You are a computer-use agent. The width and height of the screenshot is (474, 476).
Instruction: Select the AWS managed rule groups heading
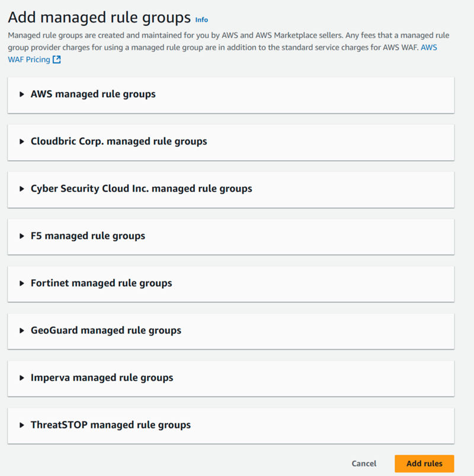[x=93, y=94]
